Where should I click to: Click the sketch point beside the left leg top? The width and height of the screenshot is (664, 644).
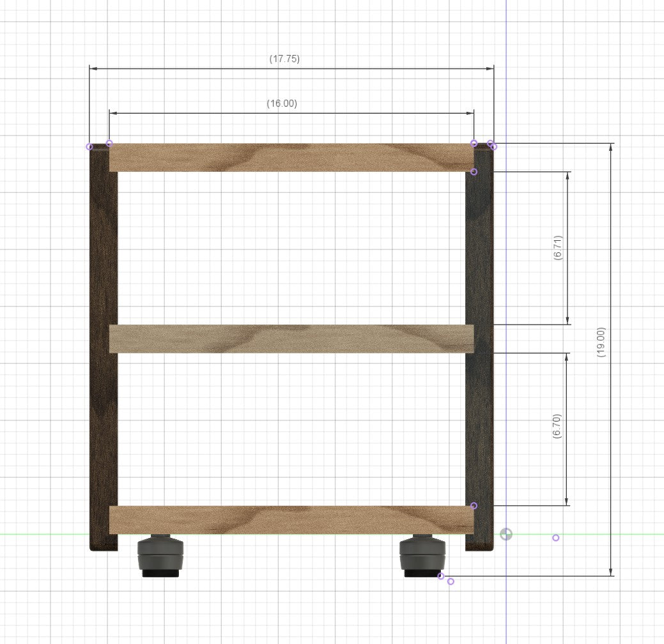tap(109, 143)
